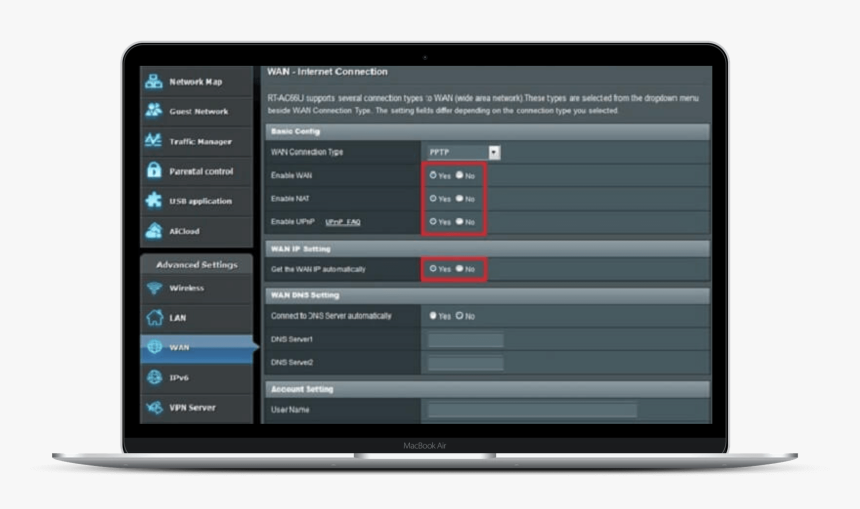Open the WAN Connection Type dropdown

point(463,152)
